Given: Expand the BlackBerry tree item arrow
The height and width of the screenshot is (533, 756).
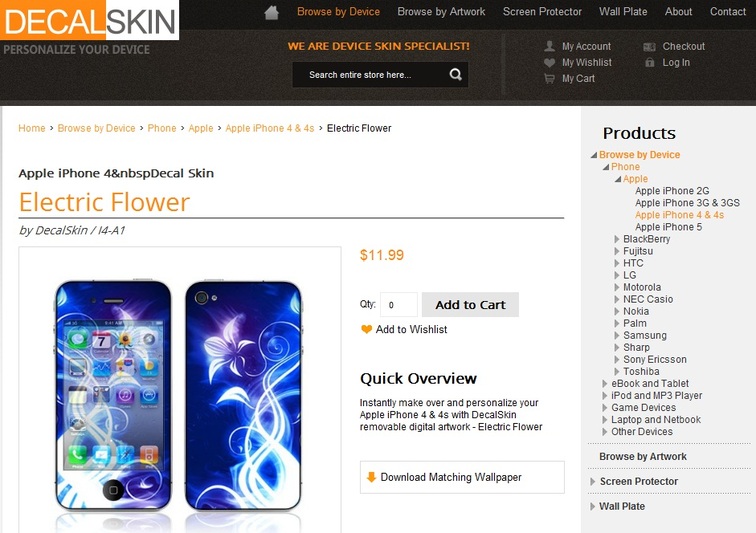Looking at the screenshot, I should click(x=617, y=239).
